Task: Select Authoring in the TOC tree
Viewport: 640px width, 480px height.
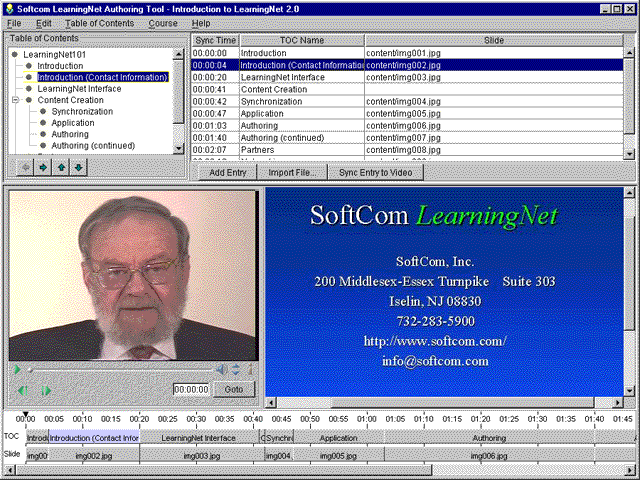Action: 70,134
